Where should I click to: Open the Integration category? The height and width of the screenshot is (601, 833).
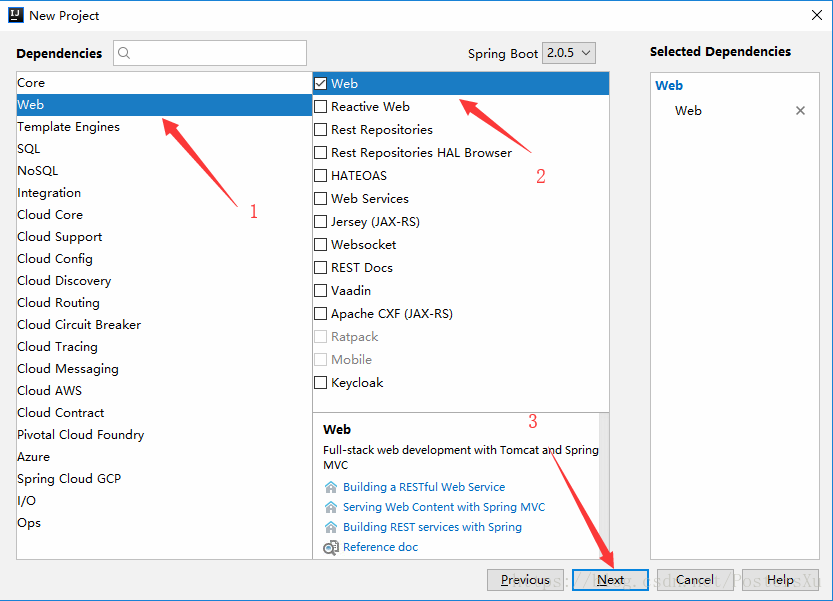tap(164, 193)
